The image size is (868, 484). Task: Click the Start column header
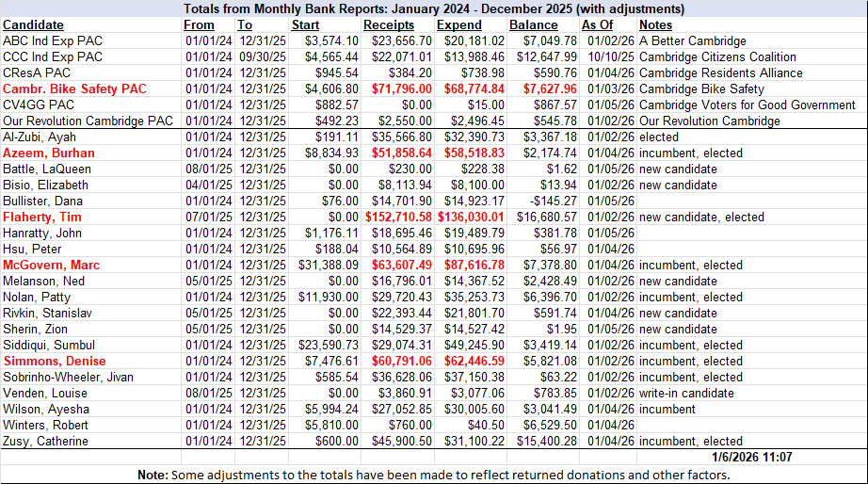point(306,24)
